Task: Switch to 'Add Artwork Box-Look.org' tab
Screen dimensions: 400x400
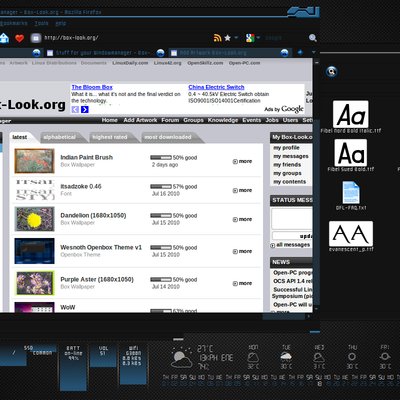Action: 213,53
